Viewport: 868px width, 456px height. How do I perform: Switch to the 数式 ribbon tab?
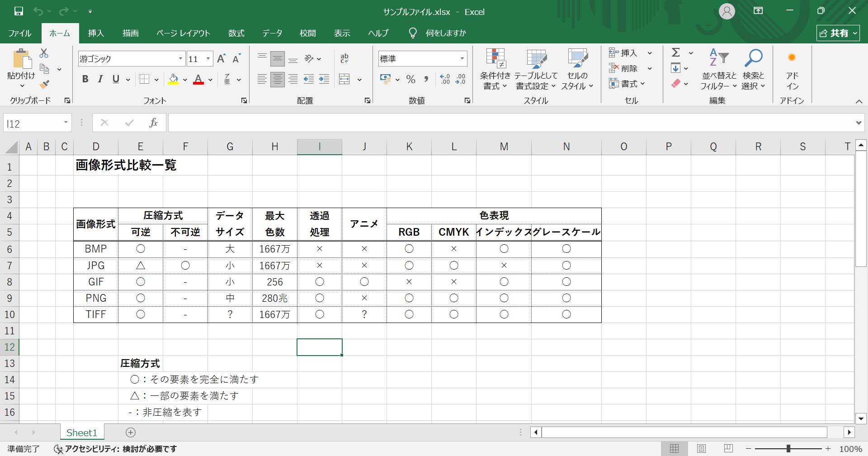coord(236,33)
